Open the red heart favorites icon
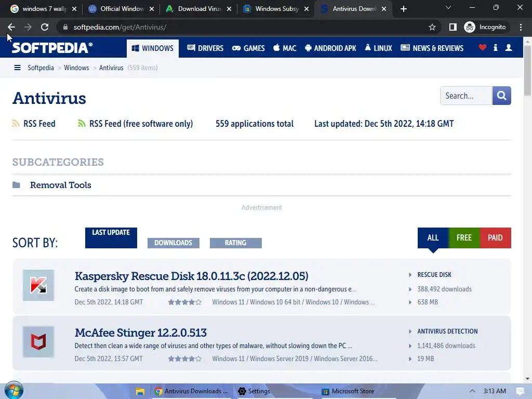 click(482, 47)
